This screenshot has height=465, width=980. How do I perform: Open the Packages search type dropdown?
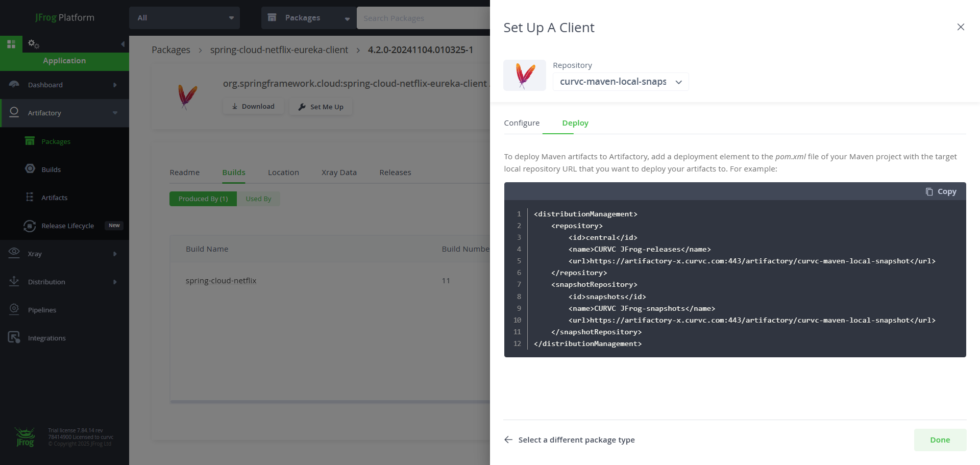point(309,18)
